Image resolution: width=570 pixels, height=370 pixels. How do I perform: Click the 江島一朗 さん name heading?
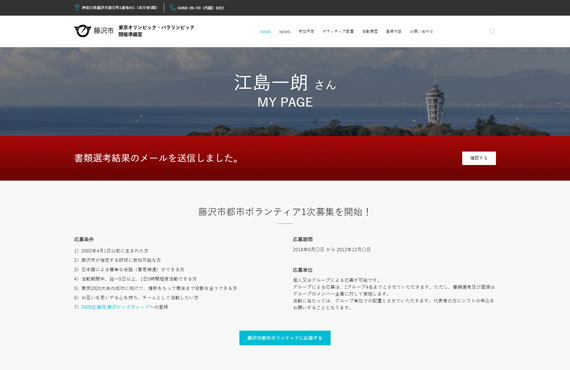click(285, 83)
